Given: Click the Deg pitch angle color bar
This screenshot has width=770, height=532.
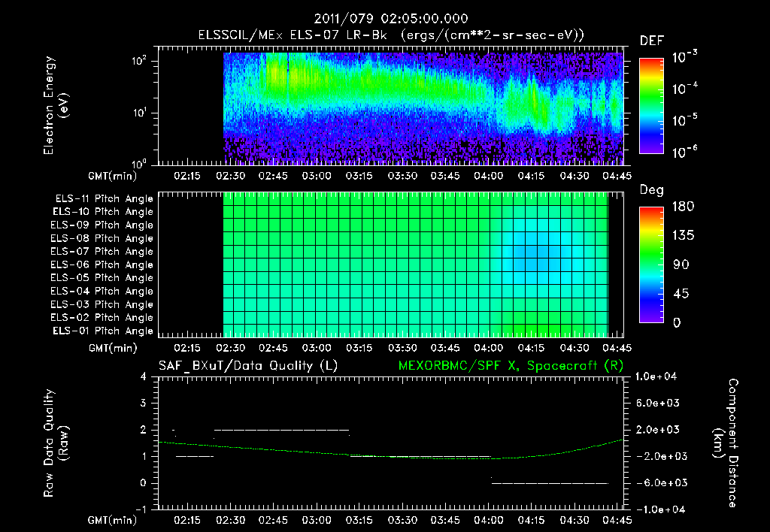Looking at the screenshot, I should click(651, 264).
